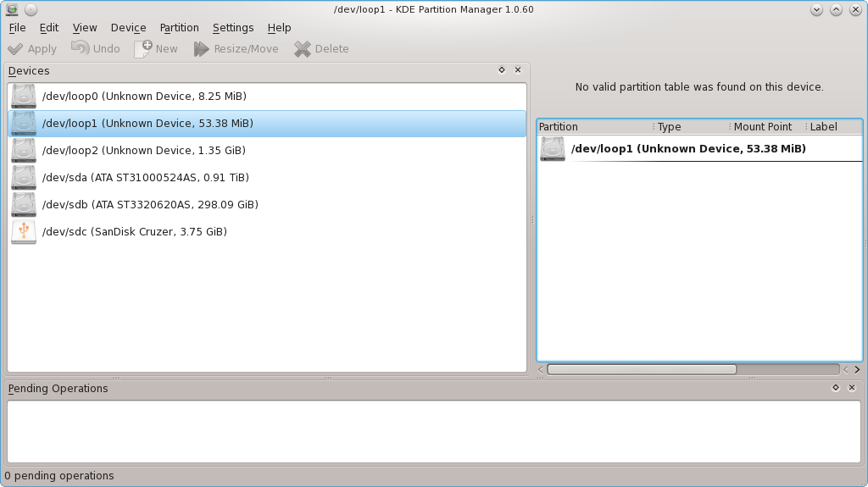Sort by the Mount Point column header
Image resolution: width=868 pixels, height=487 pixels.
(x=762, y=127)
